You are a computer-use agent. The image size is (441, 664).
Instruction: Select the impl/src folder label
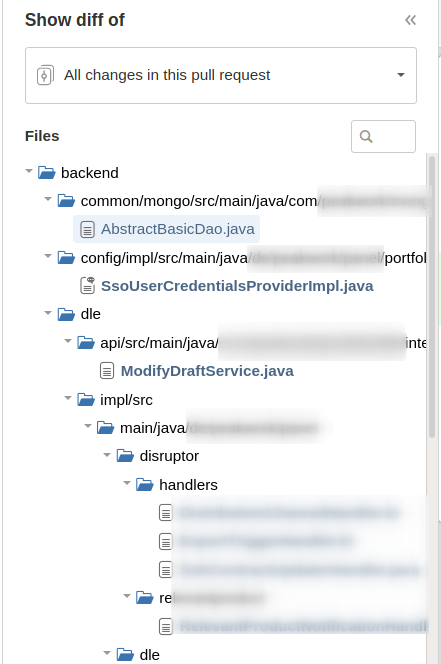[x=126, y=400]
